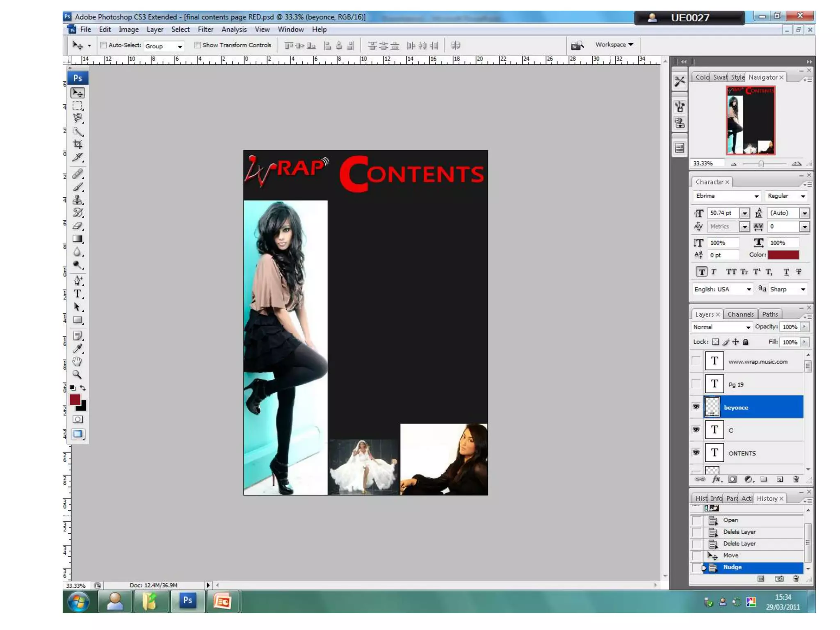Enable Auto-Select checkbox
The height and width of the screenshot is (630, 840).
(x=104, y=45)
